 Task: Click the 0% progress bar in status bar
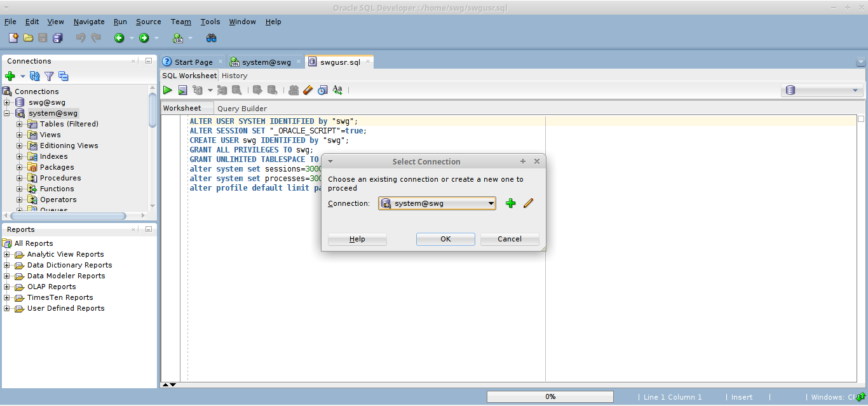(550, 396)
